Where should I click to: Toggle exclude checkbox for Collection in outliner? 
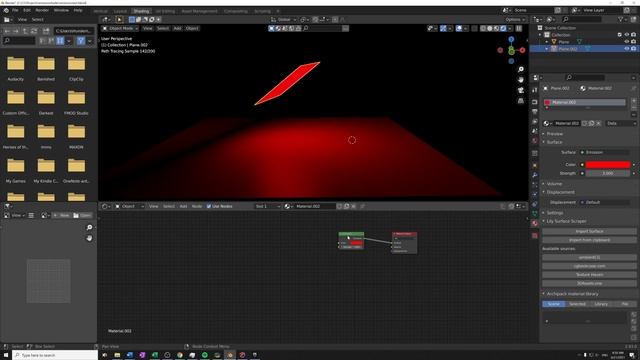pyautogui.click(x=620, y=35)
